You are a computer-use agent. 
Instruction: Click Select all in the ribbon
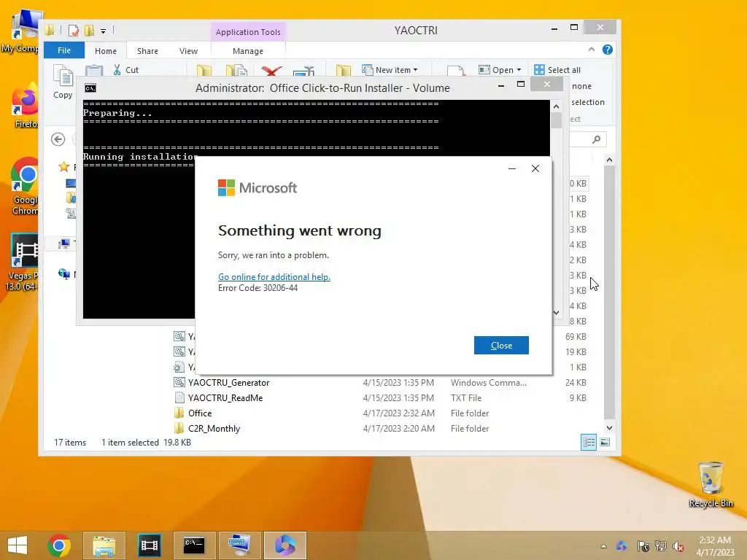(x=557, y=70)
